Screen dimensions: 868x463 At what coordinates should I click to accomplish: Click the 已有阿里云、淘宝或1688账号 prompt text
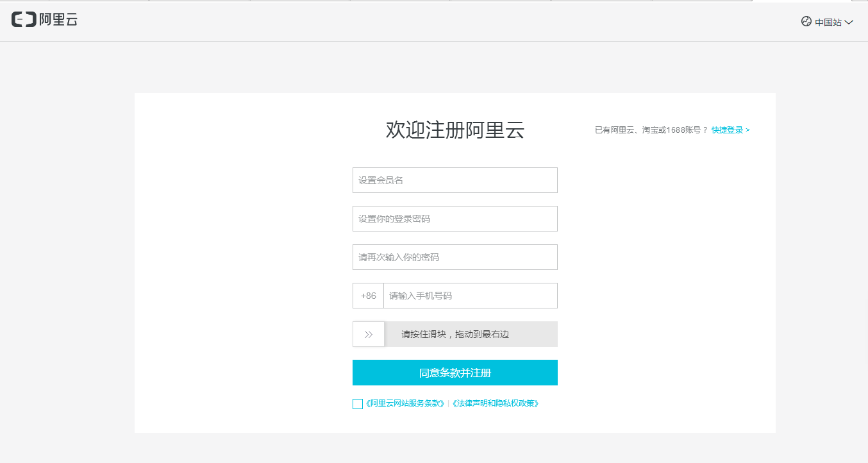tap(651, 130)
